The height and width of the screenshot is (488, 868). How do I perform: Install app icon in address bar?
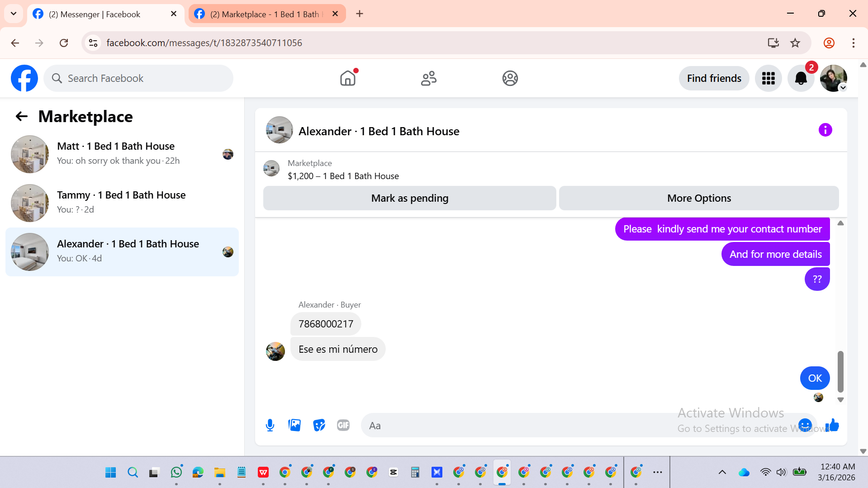[773, 43]
